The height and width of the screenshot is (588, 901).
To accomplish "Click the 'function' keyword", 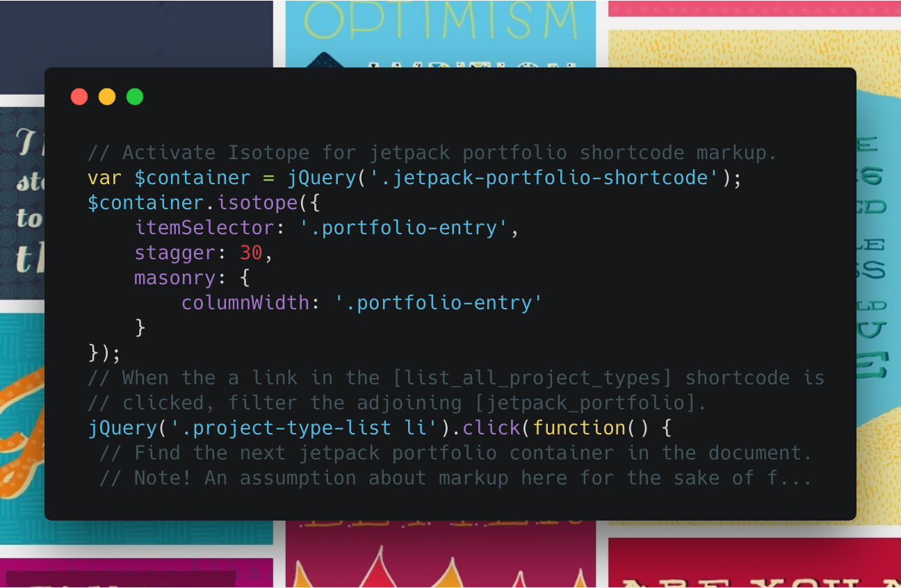I will pyautogui.click(x=578, y=428).
